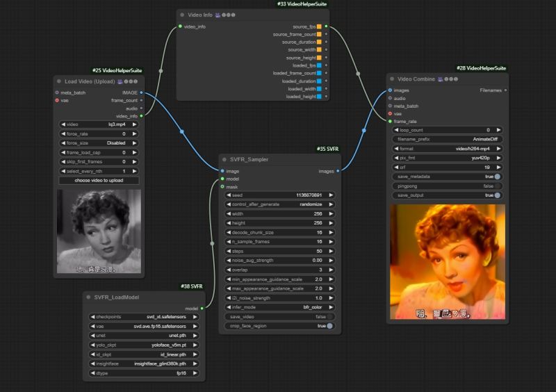Open infer_mode dropdown bfr_color

coord(280,307)
